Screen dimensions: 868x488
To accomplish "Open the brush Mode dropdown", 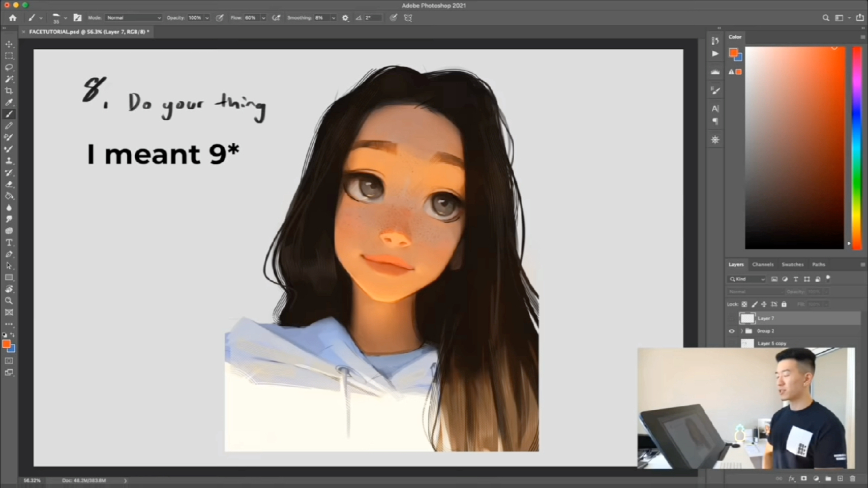I will point(134,18).
